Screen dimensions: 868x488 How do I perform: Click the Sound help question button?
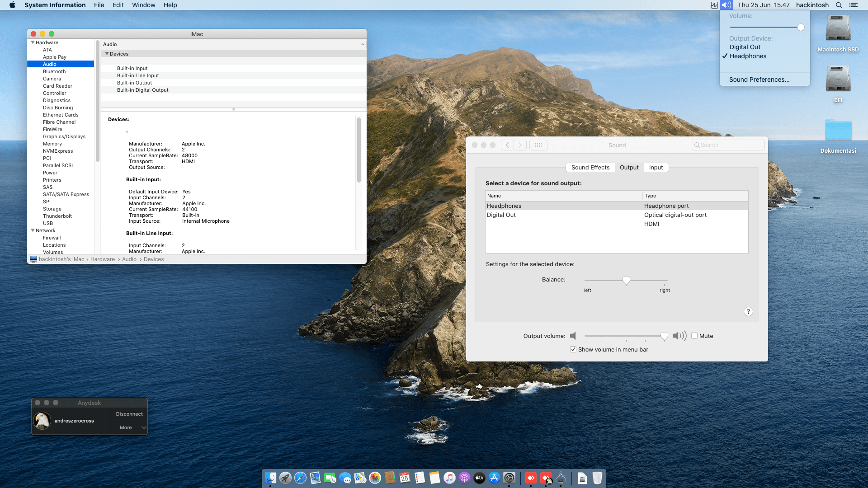748,312
